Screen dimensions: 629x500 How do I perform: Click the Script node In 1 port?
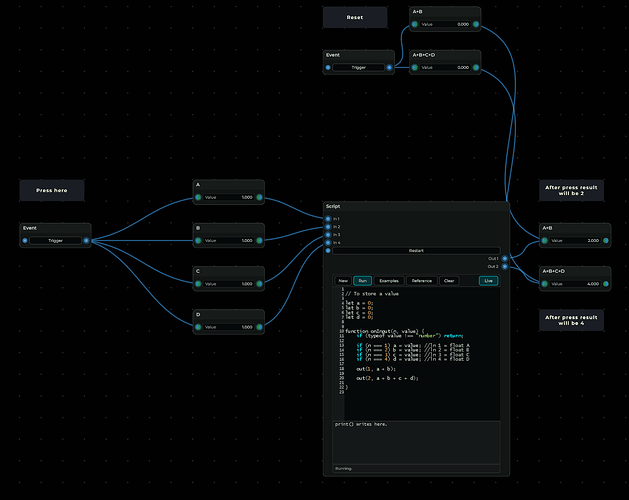click(x=328, y=219)
